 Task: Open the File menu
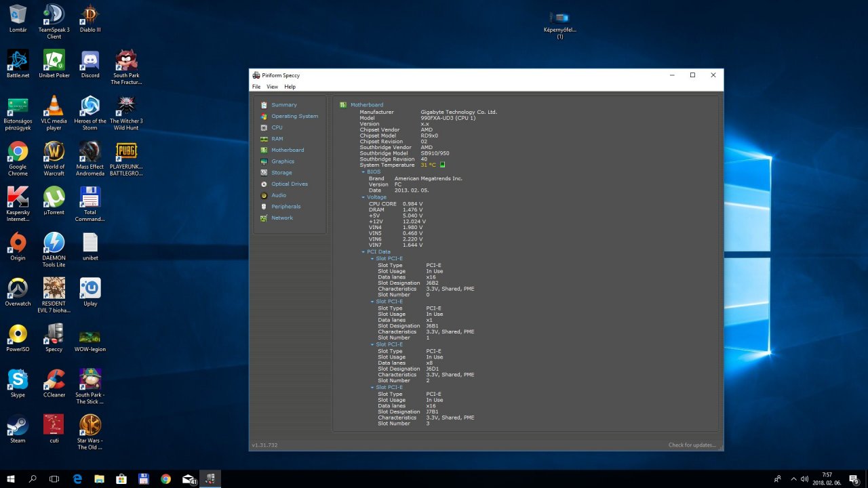(256, 87)
